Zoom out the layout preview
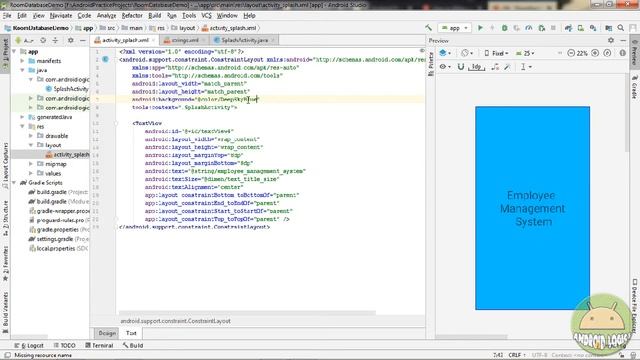Screen dimensions: 640x360 point(571,53)
